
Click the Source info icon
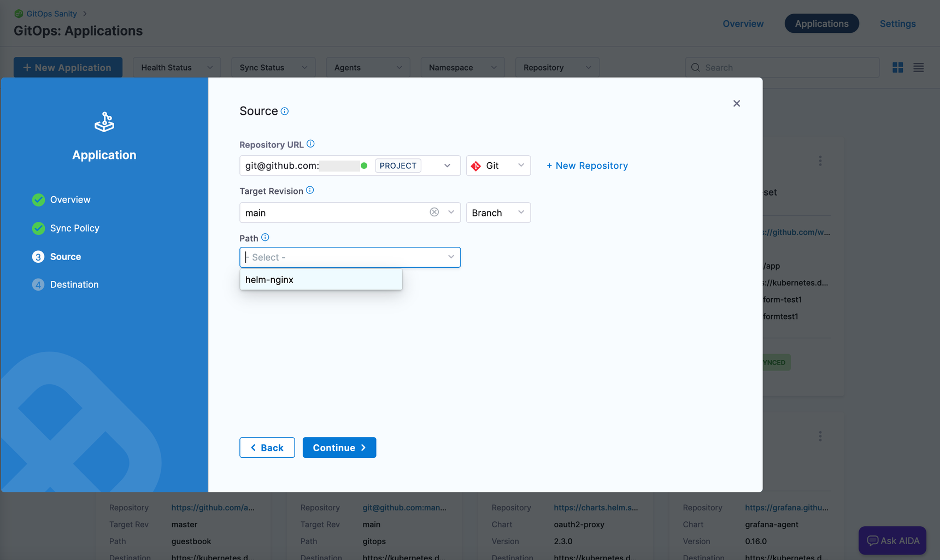point(285,111)
